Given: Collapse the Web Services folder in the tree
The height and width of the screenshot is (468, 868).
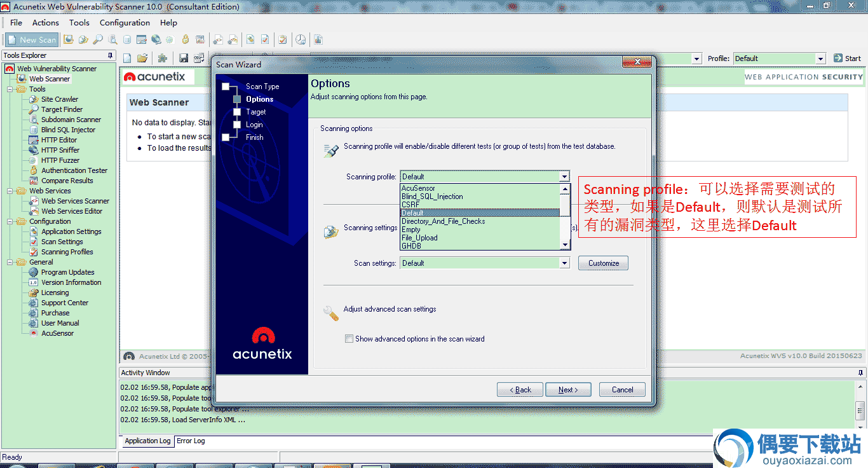Looking at the screenshot, I should (10, 191).
